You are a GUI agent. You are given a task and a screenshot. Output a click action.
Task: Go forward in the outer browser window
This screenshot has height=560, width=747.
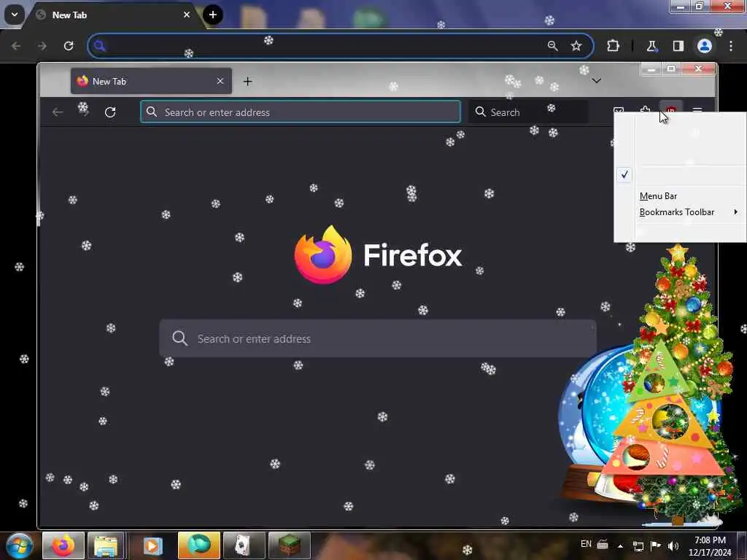42,46
